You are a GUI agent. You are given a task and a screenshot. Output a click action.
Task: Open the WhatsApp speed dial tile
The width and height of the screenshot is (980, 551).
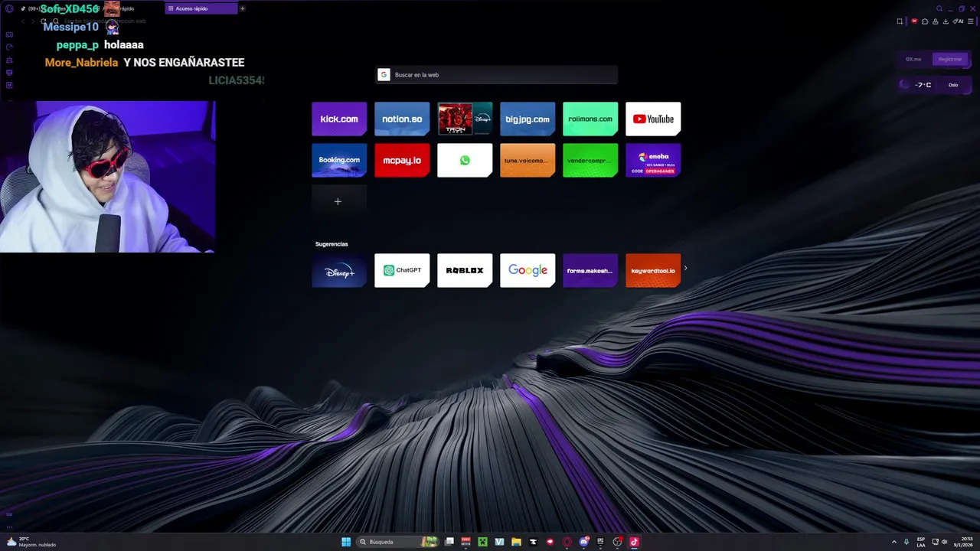pos(465,160)
